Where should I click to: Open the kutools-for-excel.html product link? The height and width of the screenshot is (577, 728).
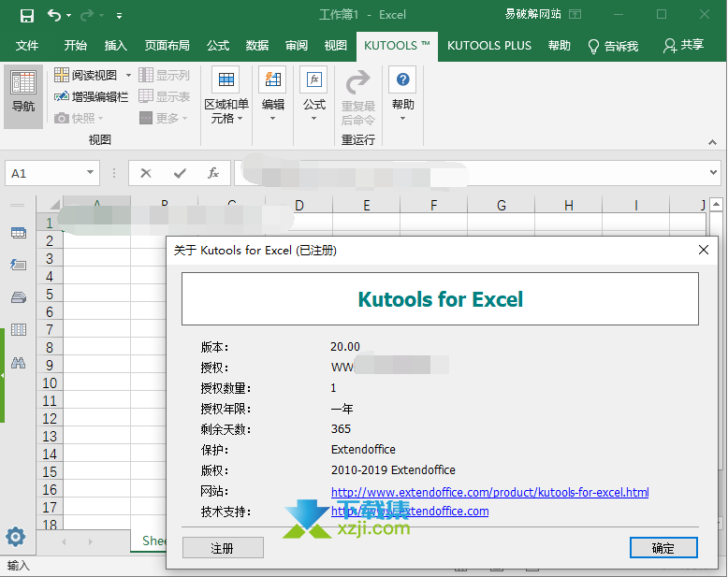[x=489, y=492]
